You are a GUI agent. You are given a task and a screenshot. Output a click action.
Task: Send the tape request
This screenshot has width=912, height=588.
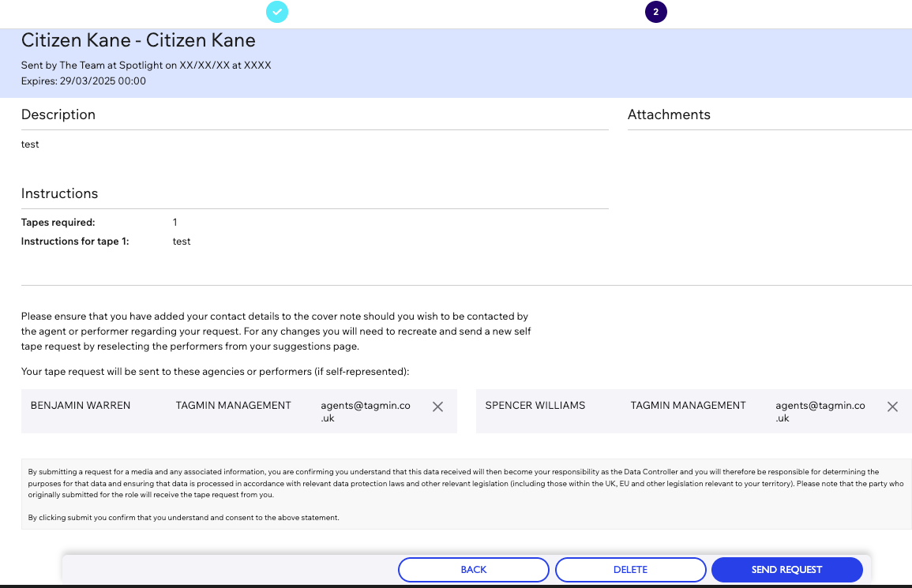[x=787, y=570]
